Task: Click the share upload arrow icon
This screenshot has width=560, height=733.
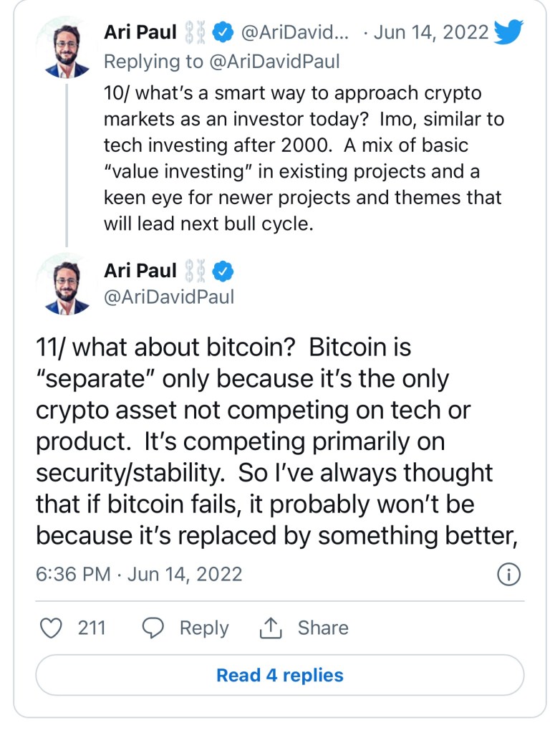Action: point(271,628)
